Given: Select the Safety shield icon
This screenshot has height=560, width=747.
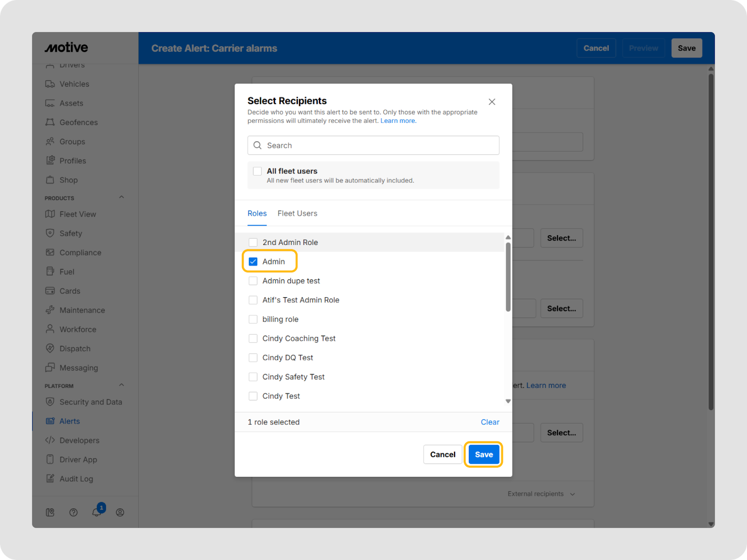Looking at the screenshot, I should (x=50, y=233).
